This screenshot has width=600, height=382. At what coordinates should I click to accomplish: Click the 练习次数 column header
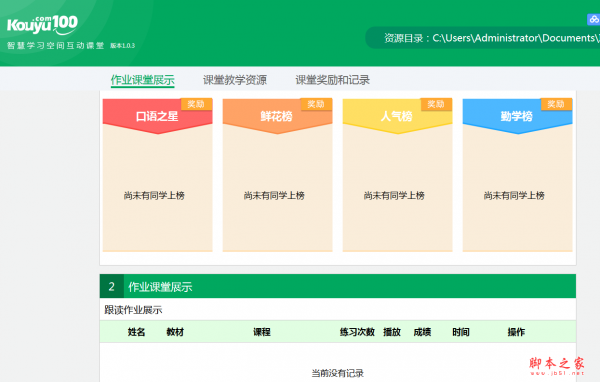(357, 332)
